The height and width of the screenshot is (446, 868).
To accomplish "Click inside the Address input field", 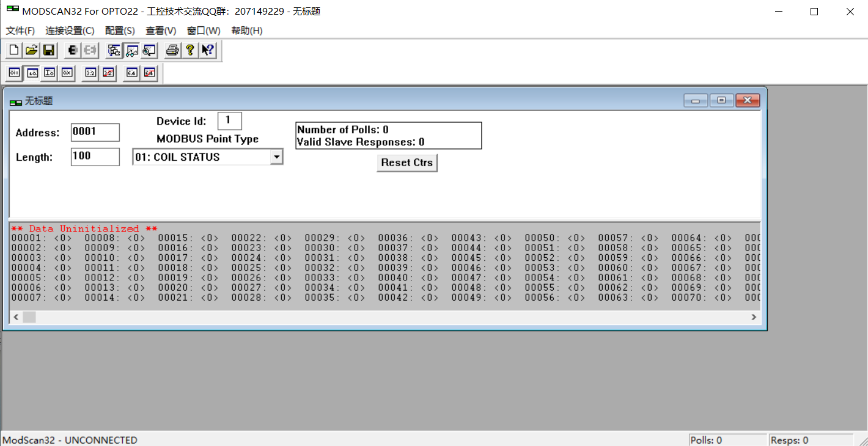I will (x=95, y=132).
